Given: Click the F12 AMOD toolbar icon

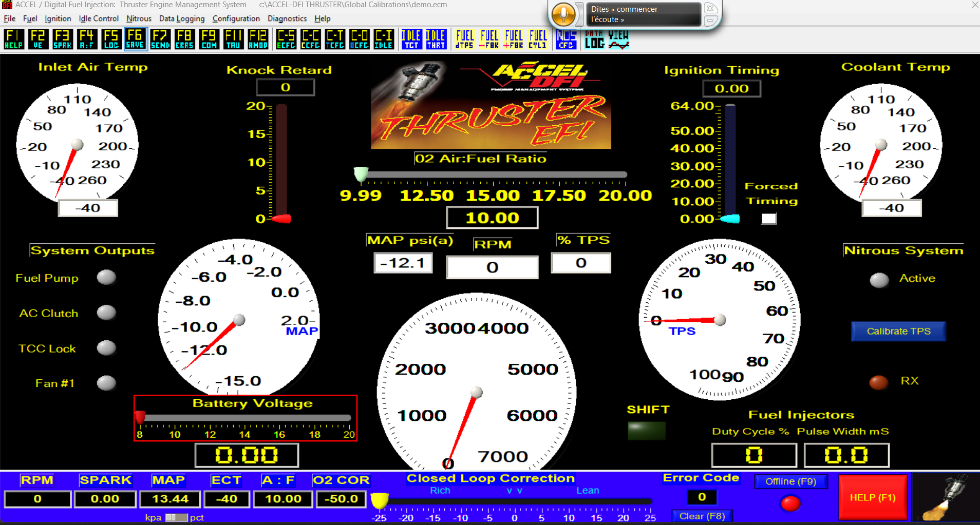Looking at the screenshot, I should tap(258, 39).
